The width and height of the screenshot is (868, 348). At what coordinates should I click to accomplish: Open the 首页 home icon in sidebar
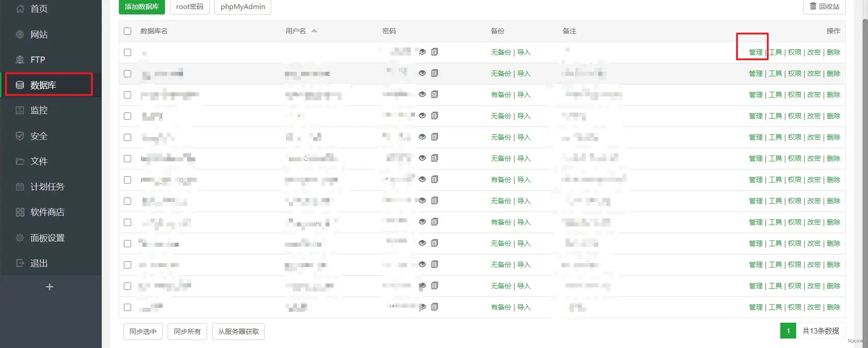[20, 9]
